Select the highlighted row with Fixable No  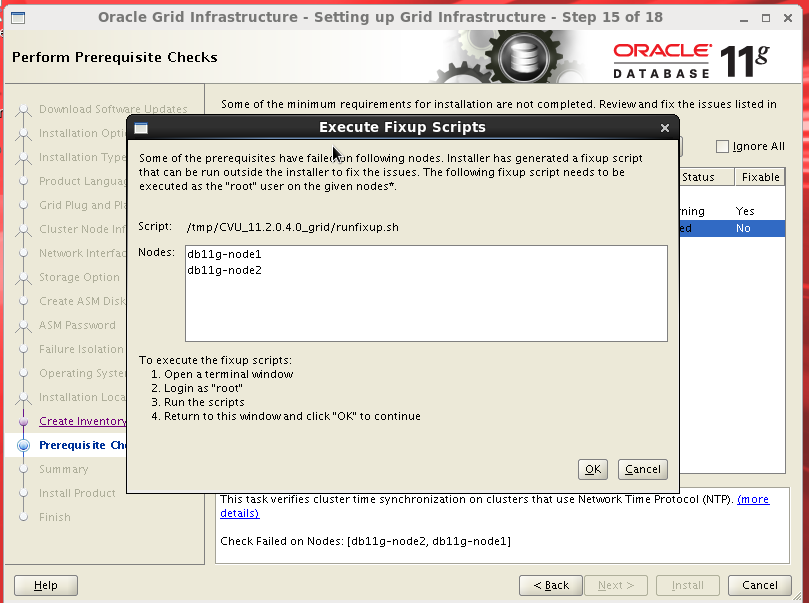coord(732,228)
